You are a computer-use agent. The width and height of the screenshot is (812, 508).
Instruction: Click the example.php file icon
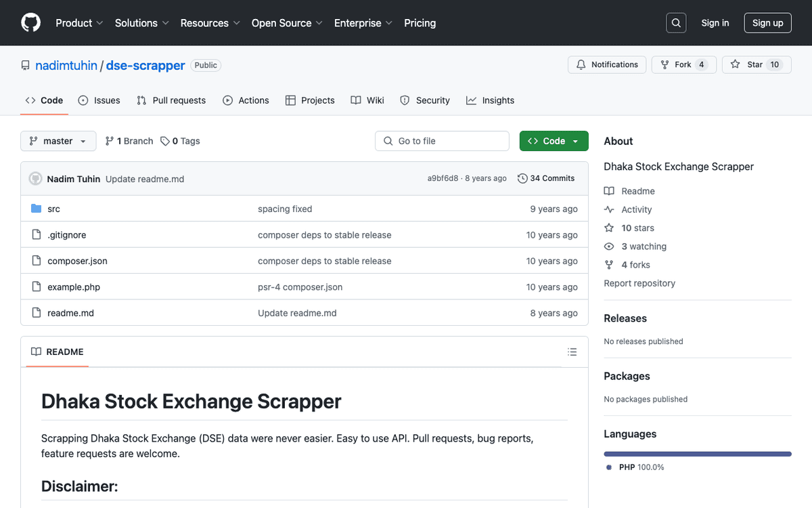click(x=37, y=287)
